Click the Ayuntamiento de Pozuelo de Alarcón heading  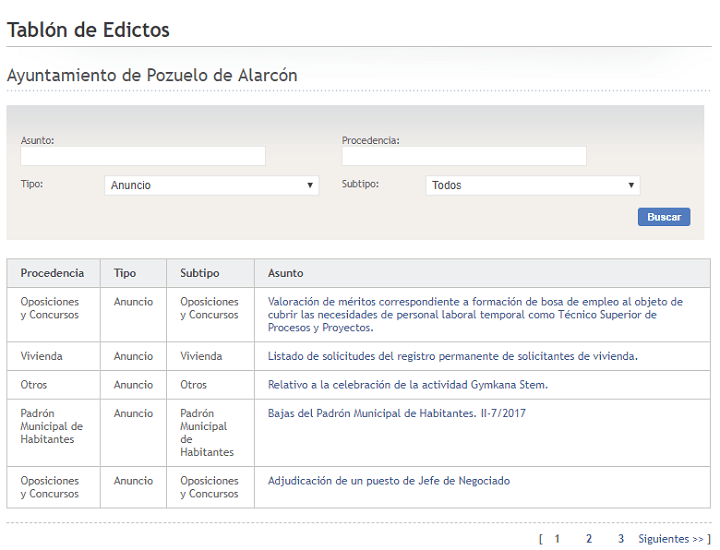152,75
